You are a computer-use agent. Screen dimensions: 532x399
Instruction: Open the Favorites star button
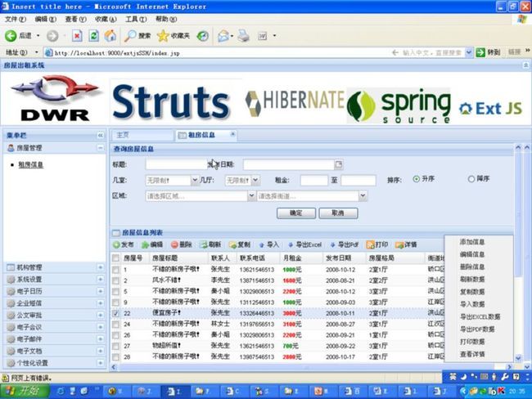point(174,36)
